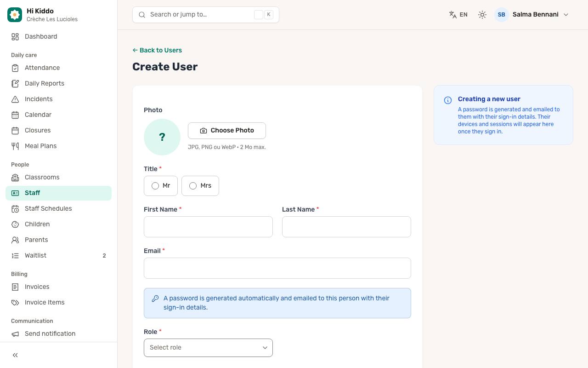Open Daily Reports in sidebar
This screenshot has width=588, height=368.
click(58, 83)
